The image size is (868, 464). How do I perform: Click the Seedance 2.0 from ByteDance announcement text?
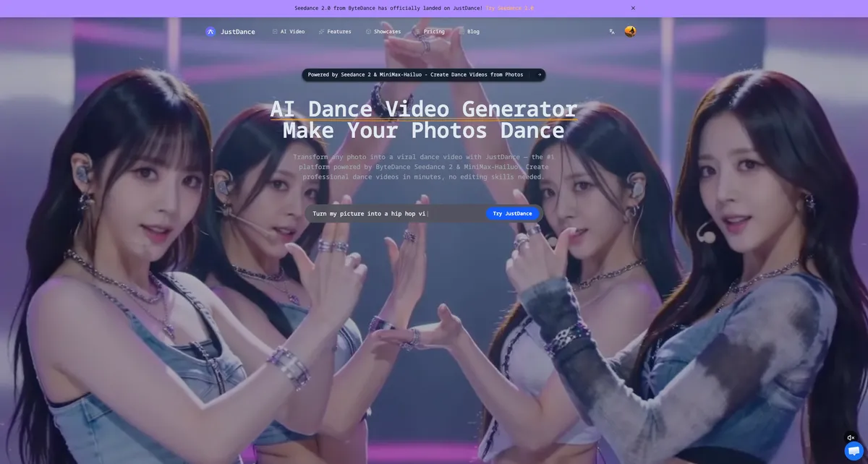pyautogui.click(x=388, y=8)
